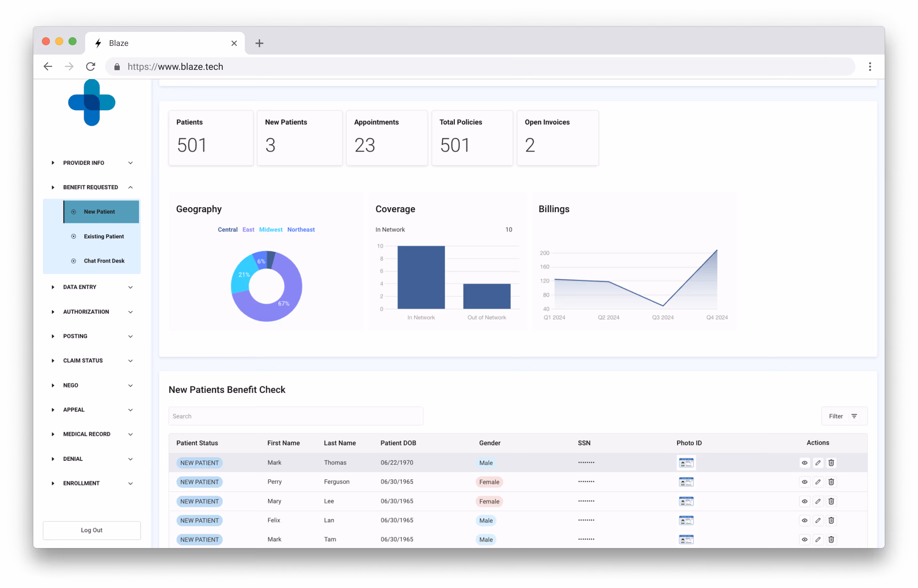This screenshot has height=588, width=918.
Task: Toggle Midwest legend in Geography chart
Action: [270, 229]
